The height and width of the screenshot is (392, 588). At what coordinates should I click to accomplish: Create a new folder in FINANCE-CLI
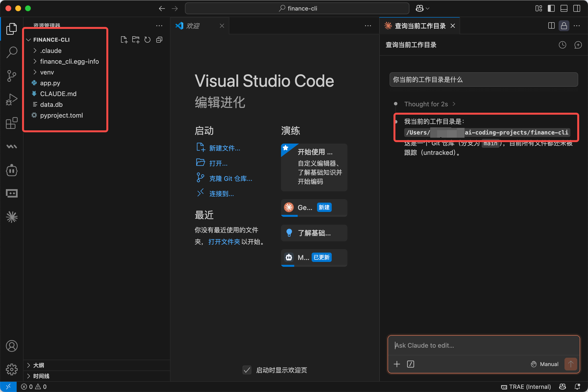136,40
